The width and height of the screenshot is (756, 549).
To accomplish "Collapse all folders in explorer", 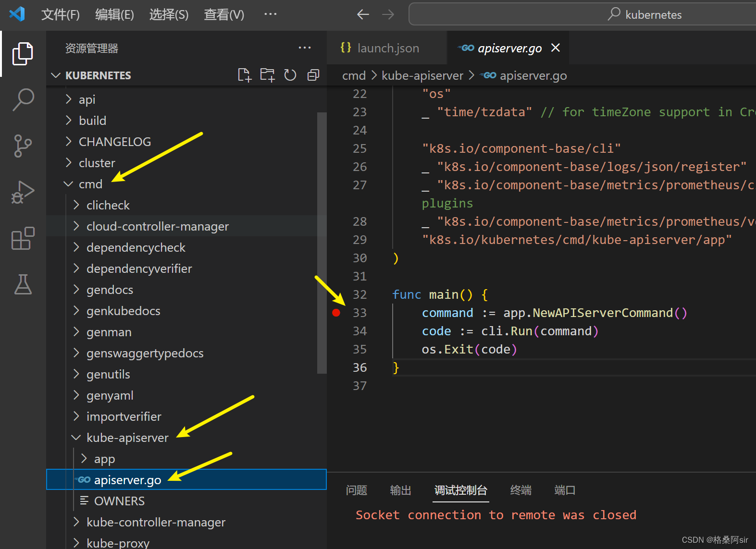I will point(313,75).
